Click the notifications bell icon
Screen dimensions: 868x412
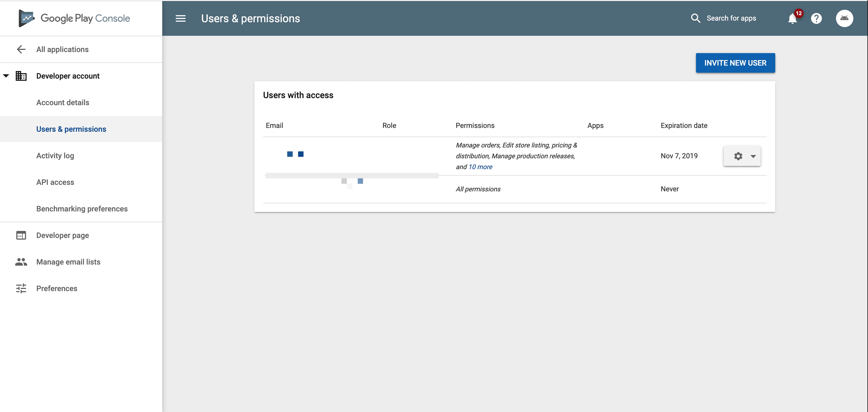click(793, 18)
